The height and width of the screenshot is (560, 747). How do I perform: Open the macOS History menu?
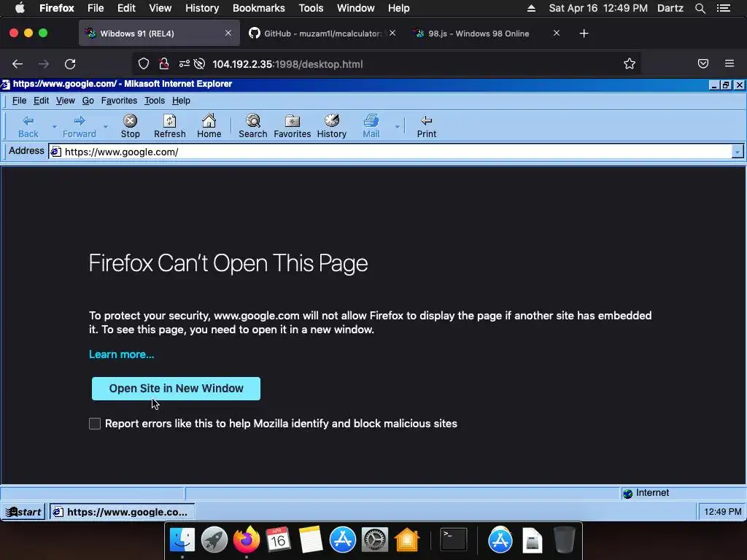click(x=202, y=8)
